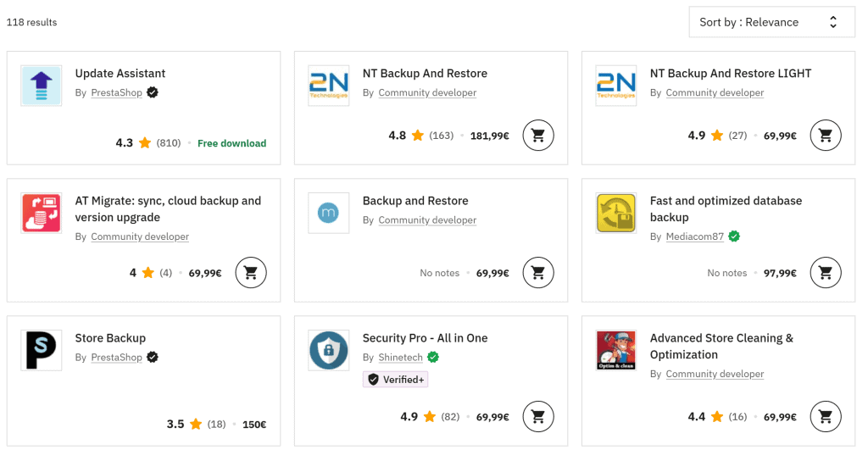Click the (82) review count on Security Pro
The image size is (868, 450).
click(x=450, y=416)
